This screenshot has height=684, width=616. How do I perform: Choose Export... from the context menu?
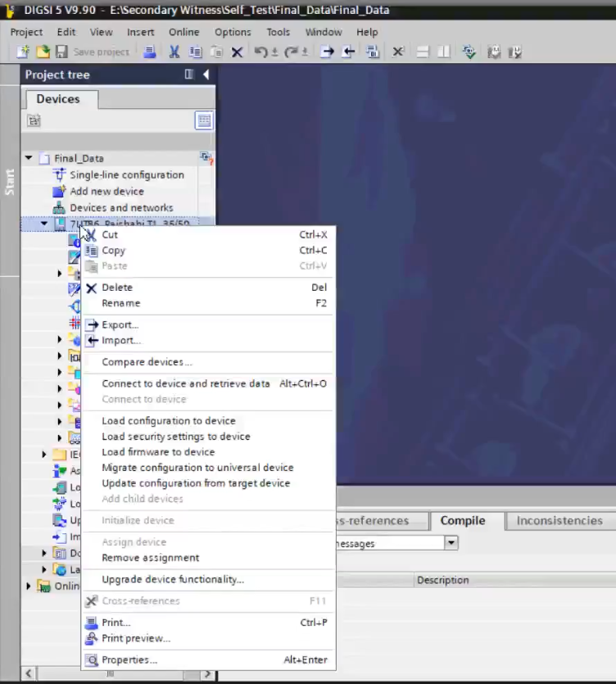coord(209,325)
